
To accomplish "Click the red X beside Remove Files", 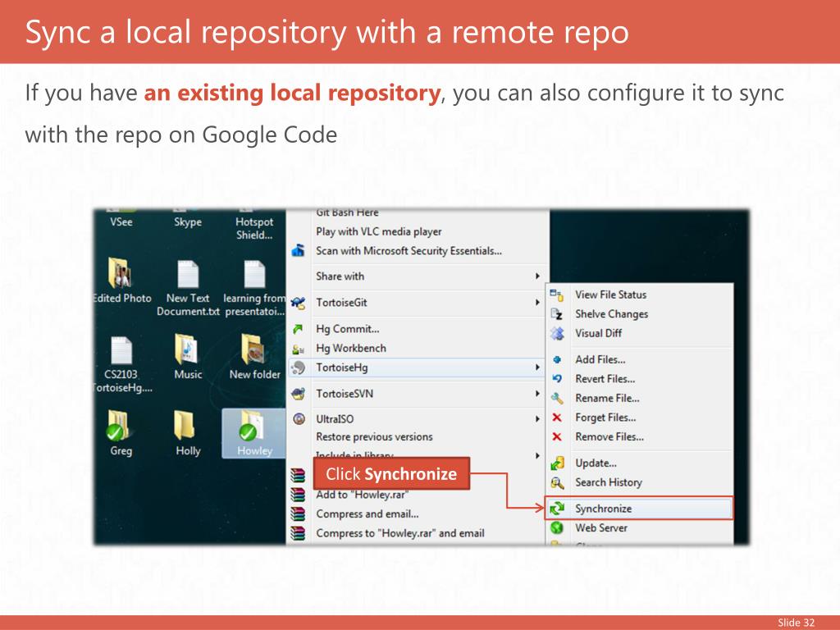I will 557,436.
